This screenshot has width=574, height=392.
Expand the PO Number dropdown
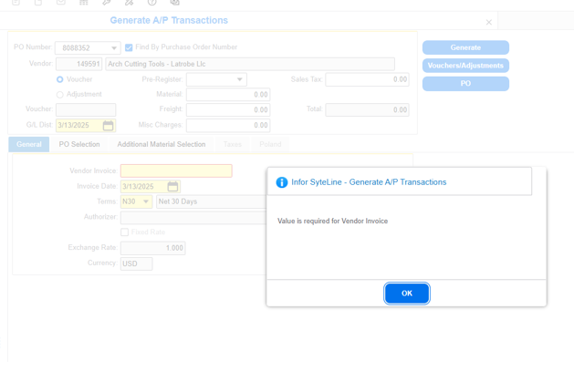coord(113,48)
